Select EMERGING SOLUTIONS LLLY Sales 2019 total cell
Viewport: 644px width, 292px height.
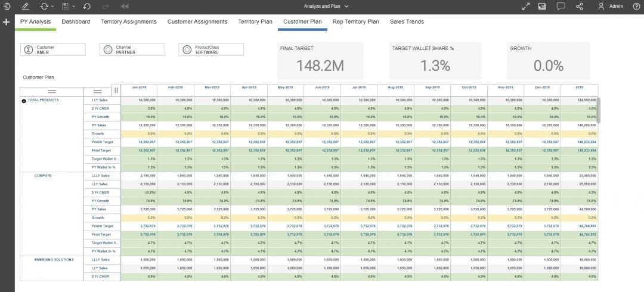pyautogui.click(x=579, y=260)
